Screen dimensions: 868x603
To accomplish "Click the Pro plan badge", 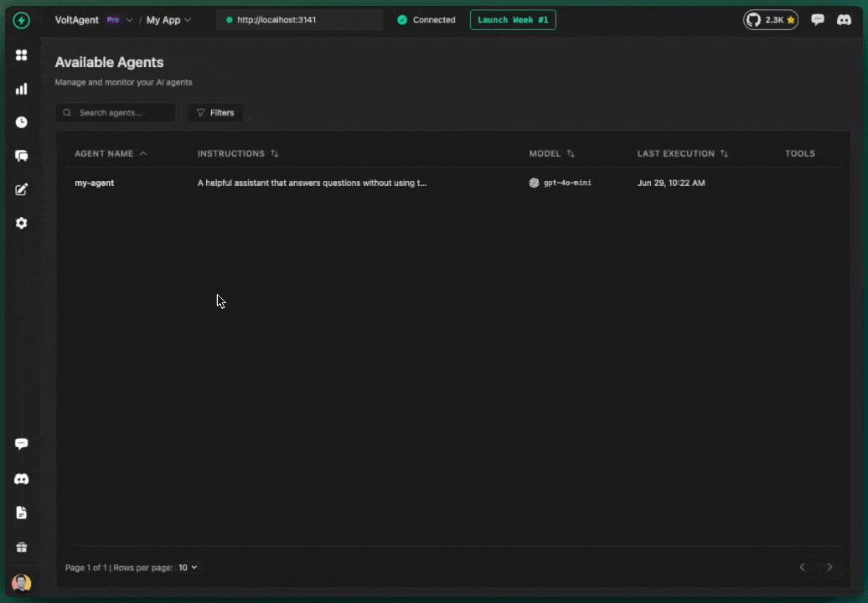I will (113, 20).
